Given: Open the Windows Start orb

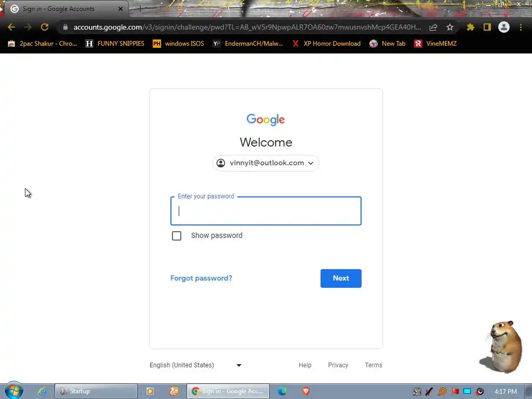Looking at the screenshot, I should (14, 391).
